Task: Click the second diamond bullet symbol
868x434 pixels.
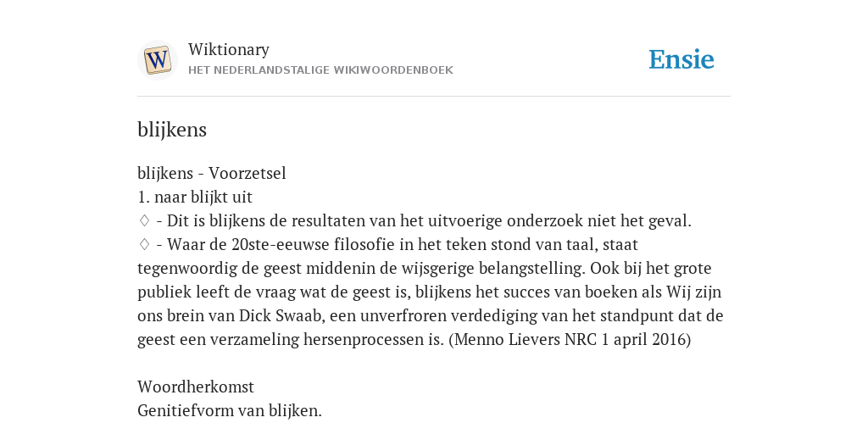Action: pos(144,244)
